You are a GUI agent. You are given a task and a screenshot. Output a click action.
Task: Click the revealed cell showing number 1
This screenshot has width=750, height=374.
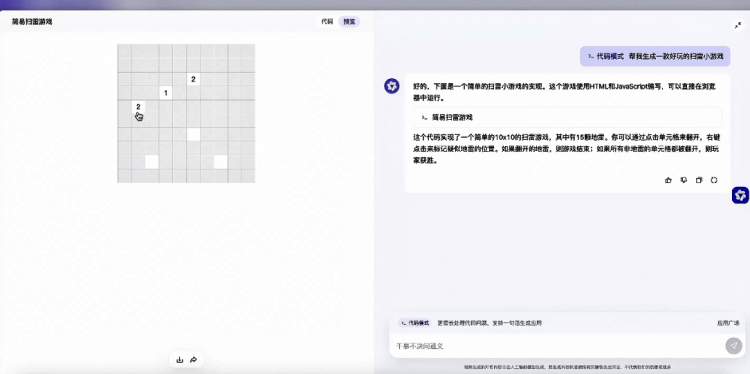click(x=165, y=93)
